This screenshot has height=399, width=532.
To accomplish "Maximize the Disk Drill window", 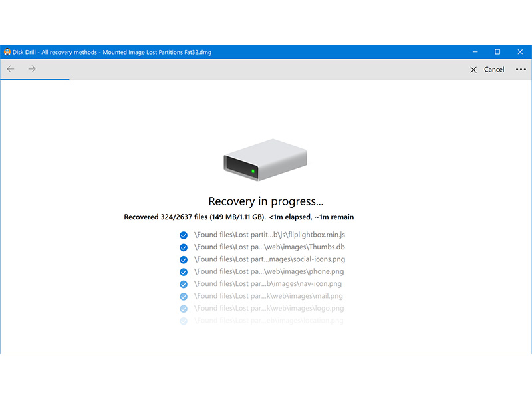I will (497, 52).
